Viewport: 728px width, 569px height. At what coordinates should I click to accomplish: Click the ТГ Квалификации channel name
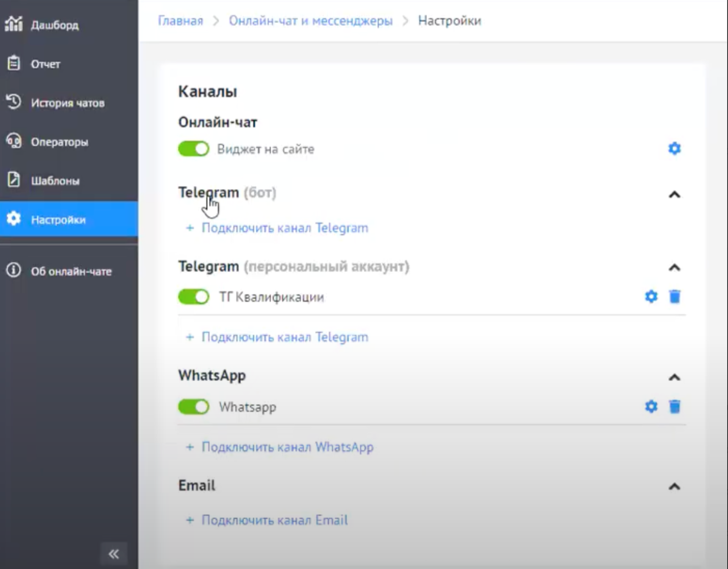click(271, 297)
